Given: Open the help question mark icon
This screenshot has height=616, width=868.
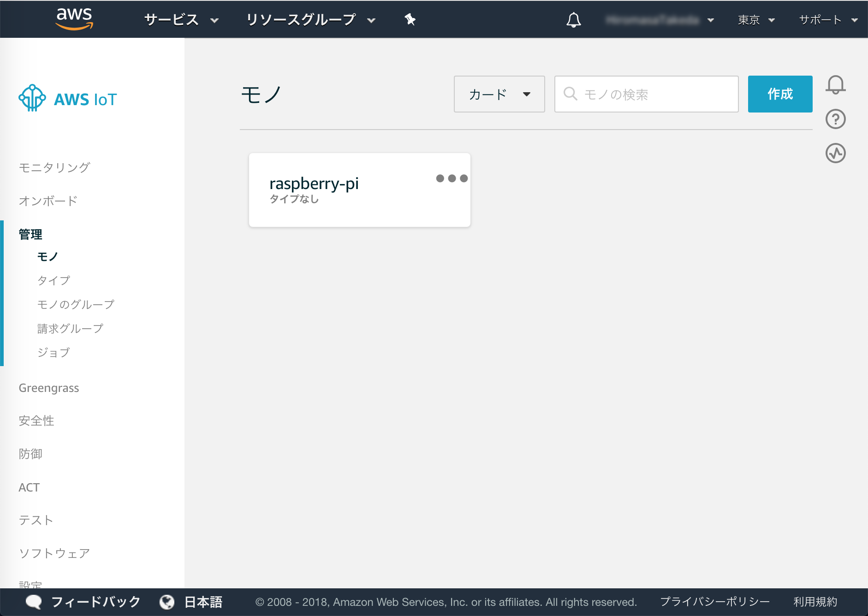Looking at the screenshot, I should point(835,119).
